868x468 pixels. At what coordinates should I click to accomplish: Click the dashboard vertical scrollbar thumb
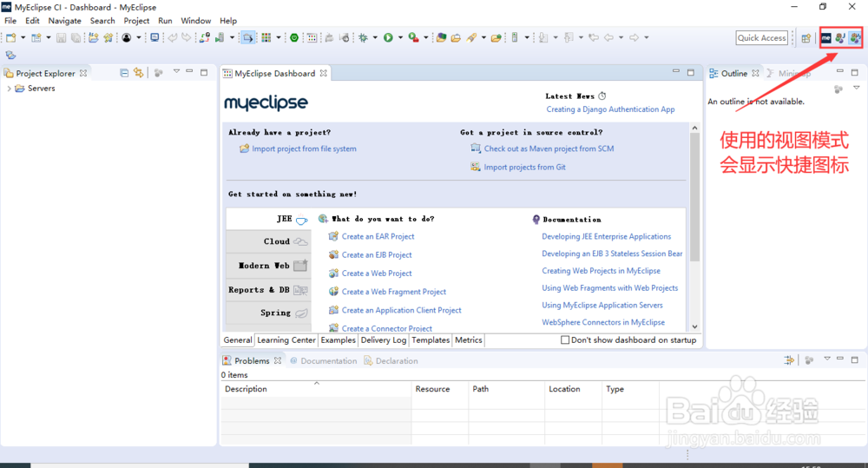pyautogui.click(x=694, y=196)
